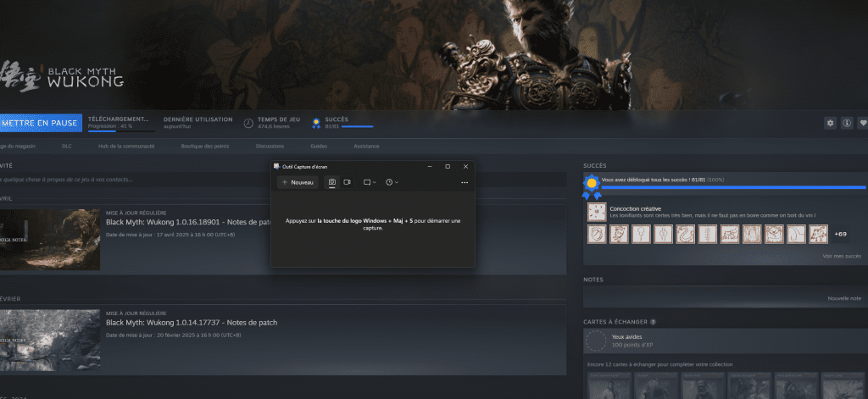Show the +69 remaining achievements
This screenshot has width=868, height=399.
pyautogui.click(x=840, y=234)
